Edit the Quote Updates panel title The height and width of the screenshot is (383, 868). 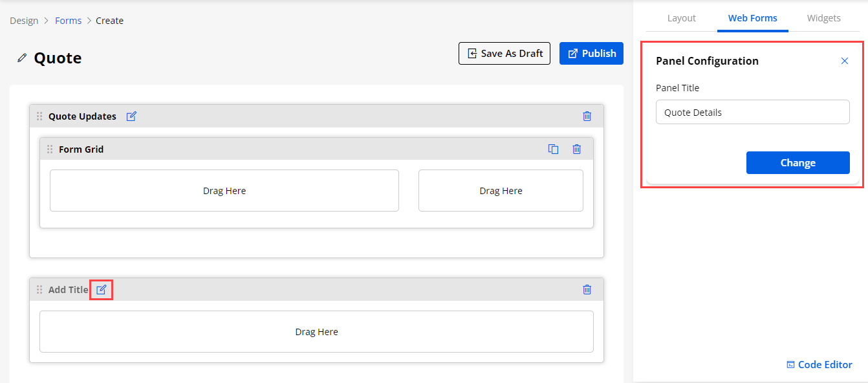[131, 116]
